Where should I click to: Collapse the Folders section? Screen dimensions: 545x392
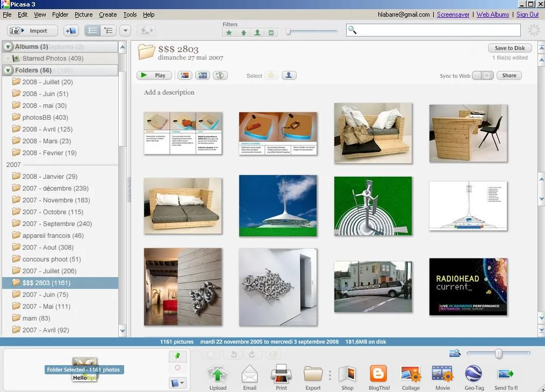click(8, 70)
